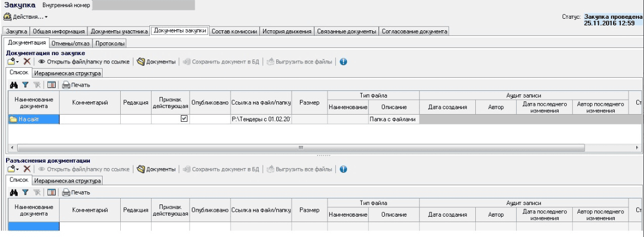The image size is (644, 237).
Task: Click the binoculars search icon in Документация по закупке
Action: point(12,85)
